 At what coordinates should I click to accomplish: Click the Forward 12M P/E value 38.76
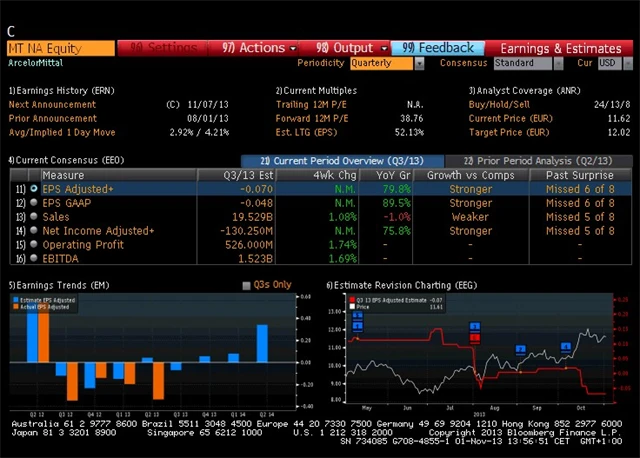[412, 118]
